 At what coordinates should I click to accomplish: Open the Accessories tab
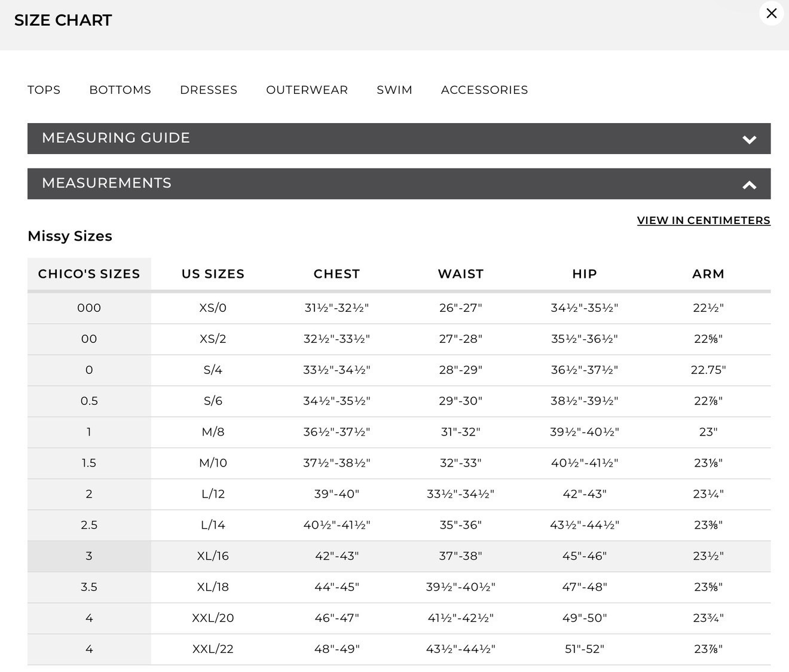click(484, 90)
